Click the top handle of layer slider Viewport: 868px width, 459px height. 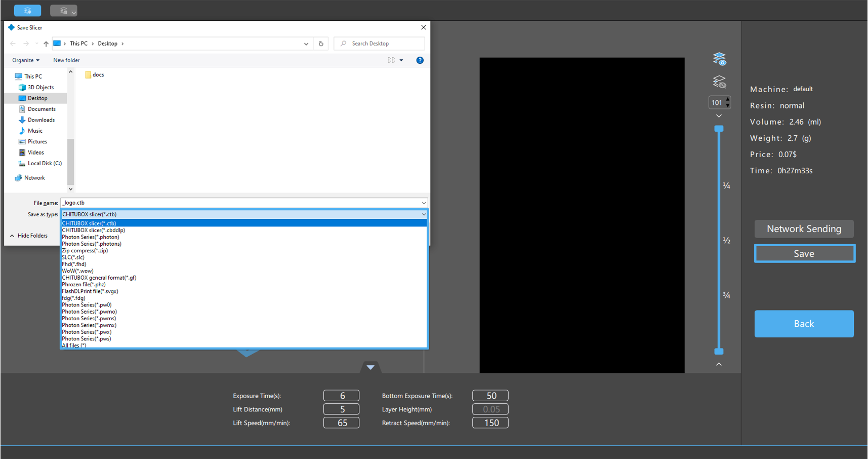coord(719,129)
